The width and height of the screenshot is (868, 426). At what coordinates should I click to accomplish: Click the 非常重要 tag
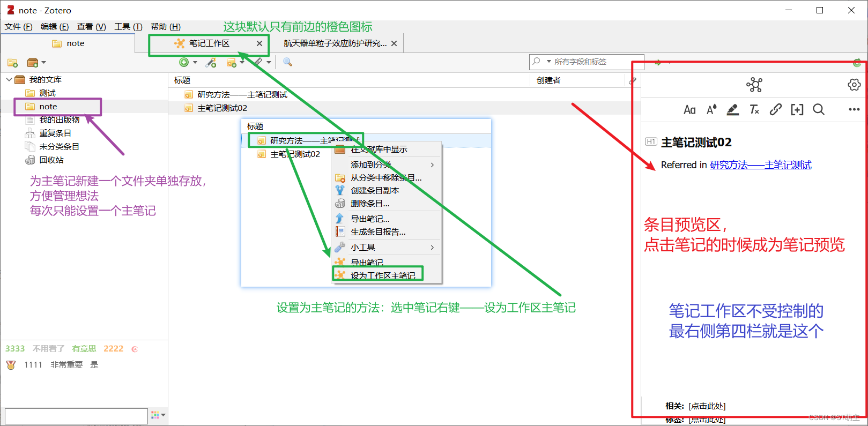(x=66, y=365)
